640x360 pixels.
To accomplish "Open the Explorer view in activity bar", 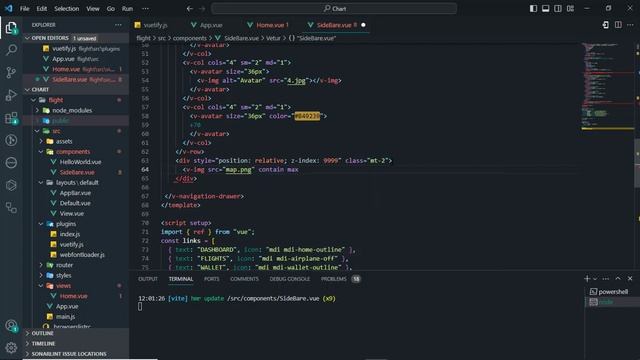I will (x=11, y=28).
